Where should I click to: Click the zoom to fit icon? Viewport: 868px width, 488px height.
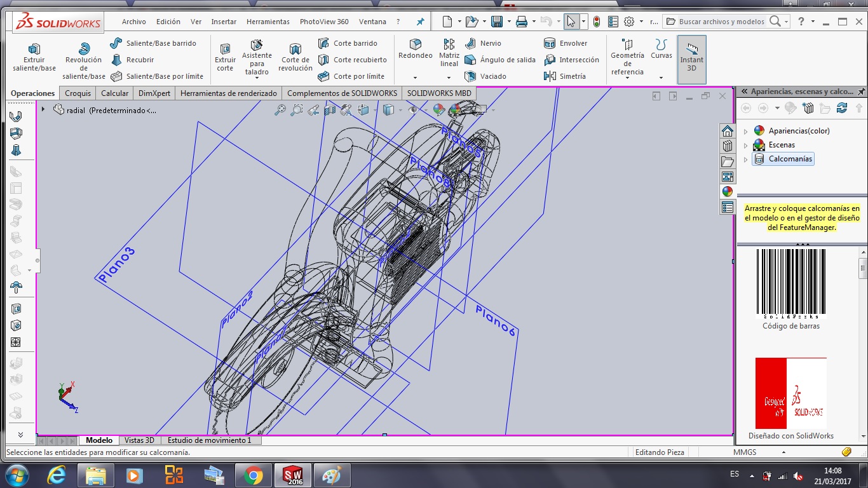click(280, 110)
